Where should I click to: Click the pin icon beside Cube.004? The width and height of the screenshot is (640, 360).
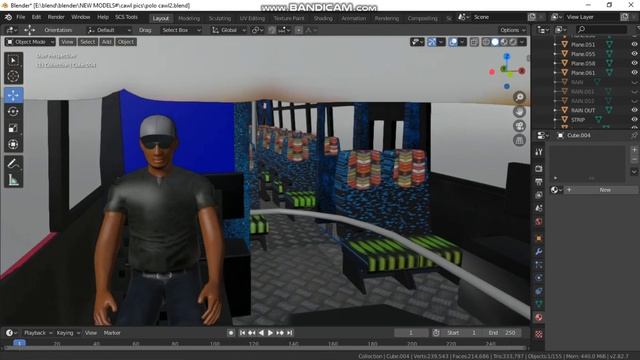pos(634,136)
